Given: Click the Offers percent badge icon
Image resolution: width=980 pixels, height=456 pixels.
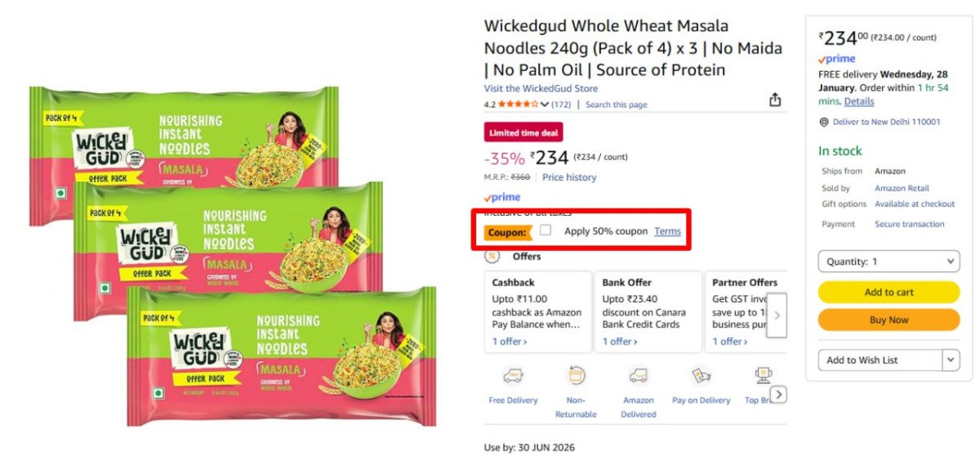Looking at the screenshot, I should 492,256.
